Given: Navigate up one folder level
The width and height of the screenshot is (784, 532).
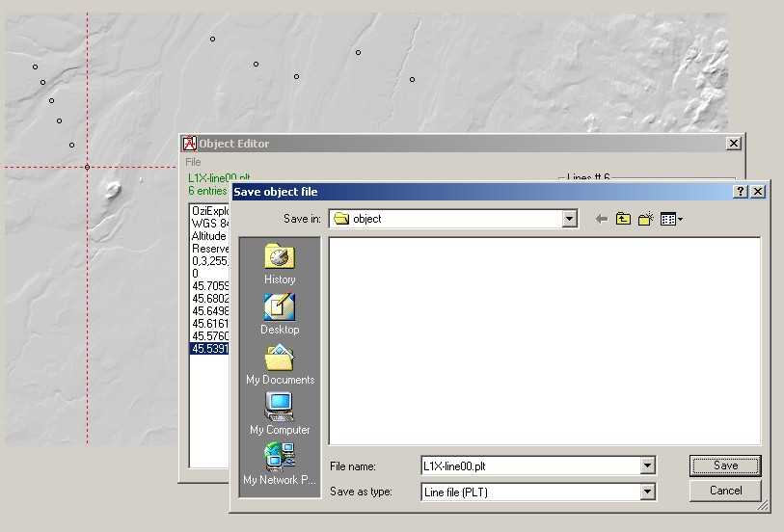Looking at the screenshot, I should click(624, 219).
